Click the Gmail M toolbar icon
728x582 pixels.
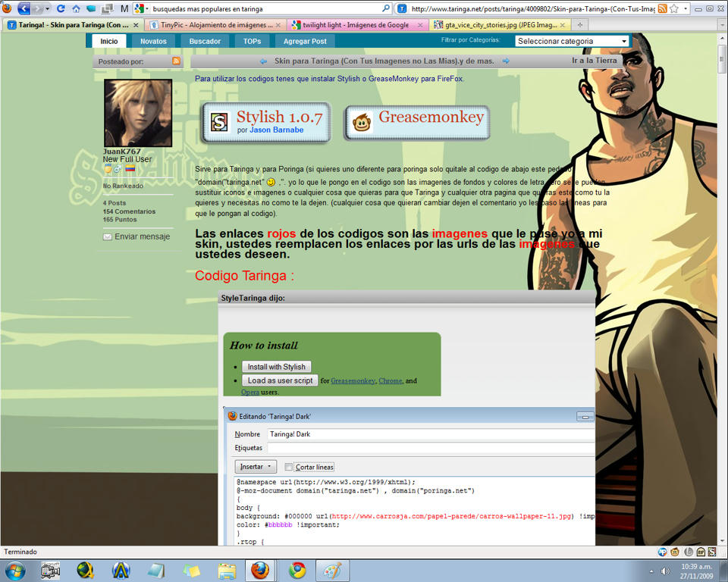[124, 8]
